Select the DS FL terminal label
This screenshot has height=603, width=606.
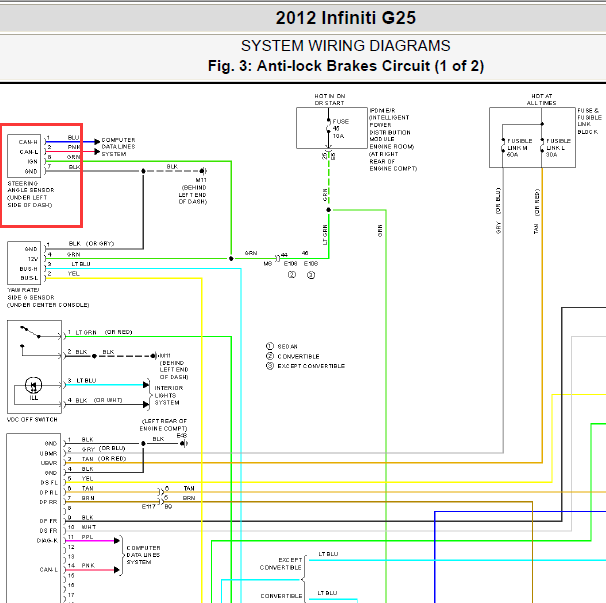coord(49,483)
